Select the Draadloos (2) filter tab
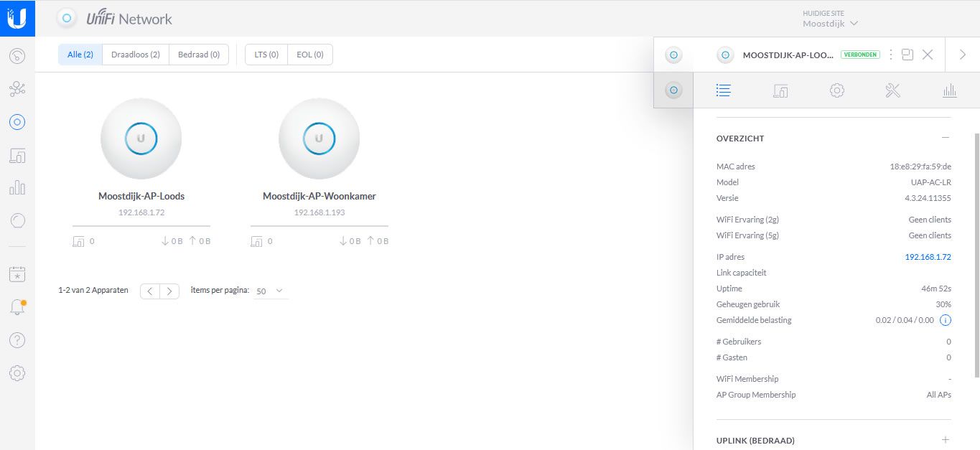Screen dimensions: 980x450 [x=136, y=55]
